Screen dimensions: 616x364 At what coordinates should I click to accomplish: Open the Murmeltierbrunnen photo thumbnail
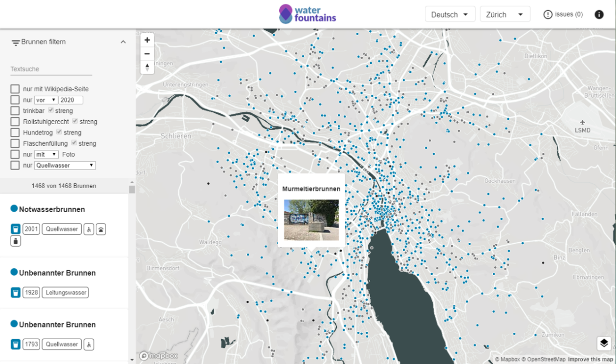(311, 220)
